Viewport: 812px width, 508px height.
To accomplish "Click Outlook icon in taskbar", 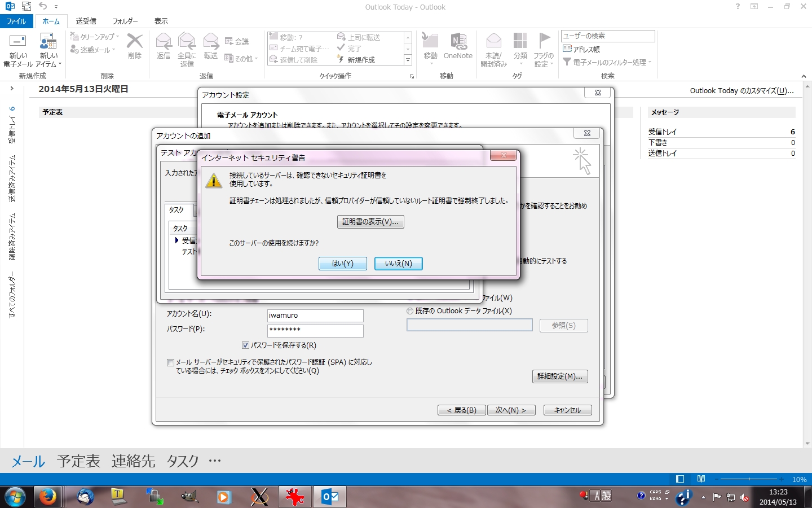I will pyautogui.click(x=330, y=497).
